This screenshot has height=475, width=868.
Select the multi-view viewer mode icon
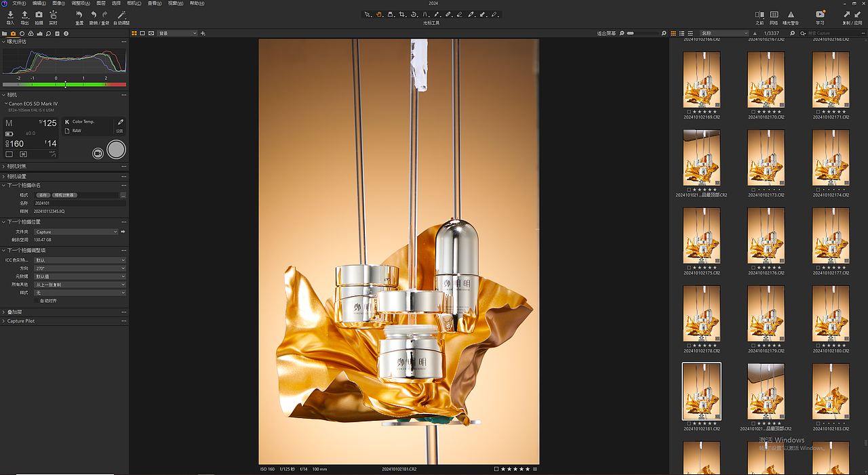tap(134, 33)
